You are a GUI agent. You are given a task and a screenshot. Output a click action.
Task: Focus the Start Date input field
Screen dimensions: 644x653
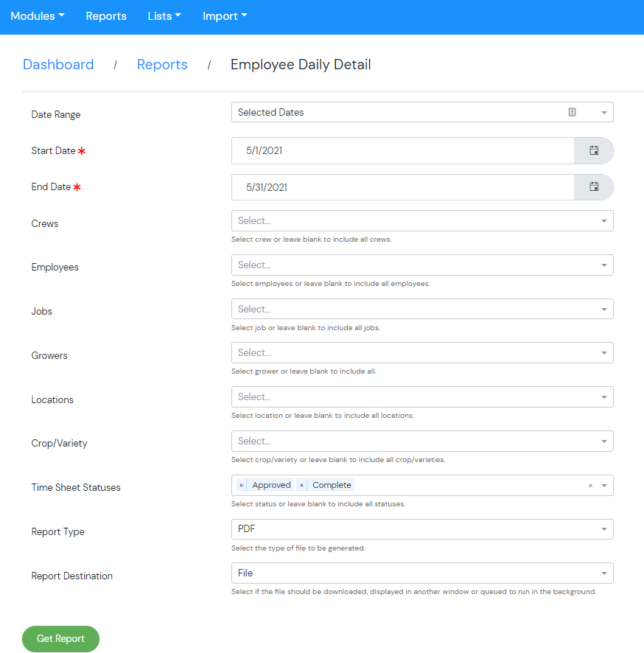click(x=402, y=150)
